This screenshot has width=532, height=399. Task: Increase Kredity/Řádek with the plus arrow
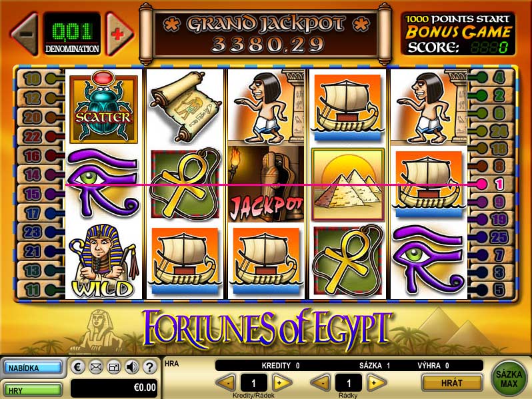pos(281,383)
